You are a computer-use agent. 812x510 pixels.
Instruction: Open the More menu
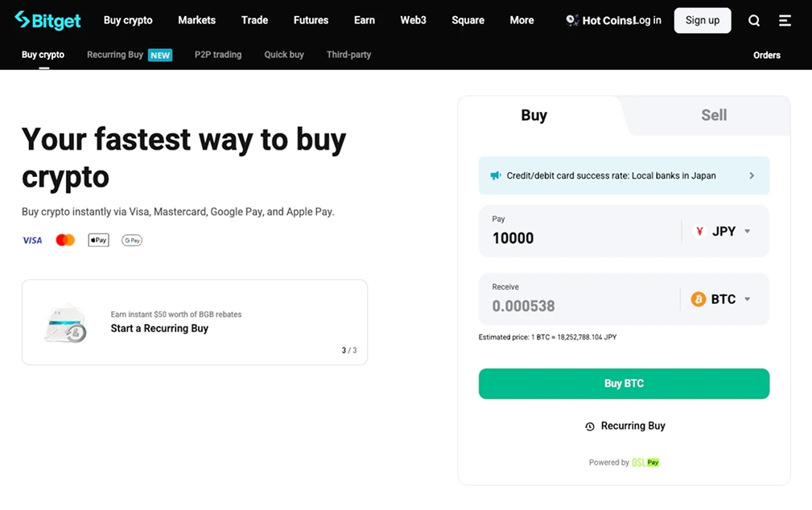click(521, 20)
